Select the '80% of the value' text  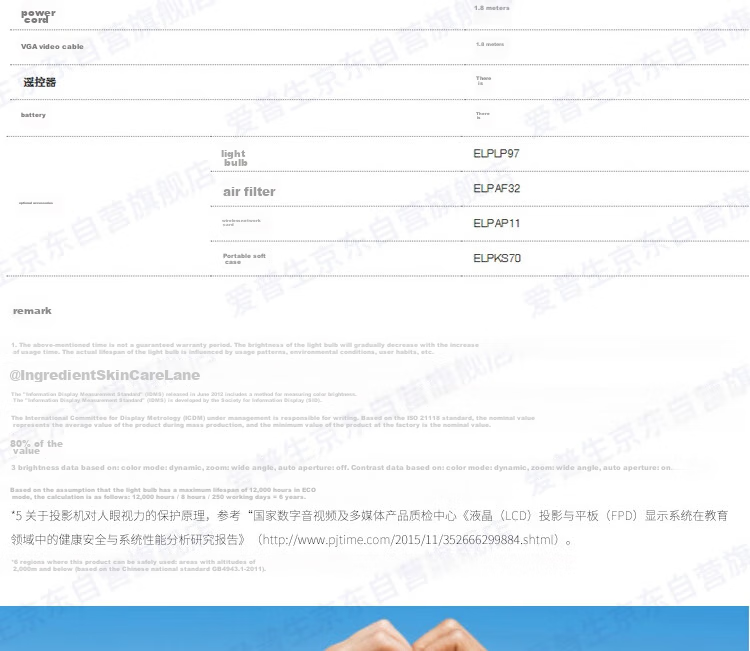[36, 447]
